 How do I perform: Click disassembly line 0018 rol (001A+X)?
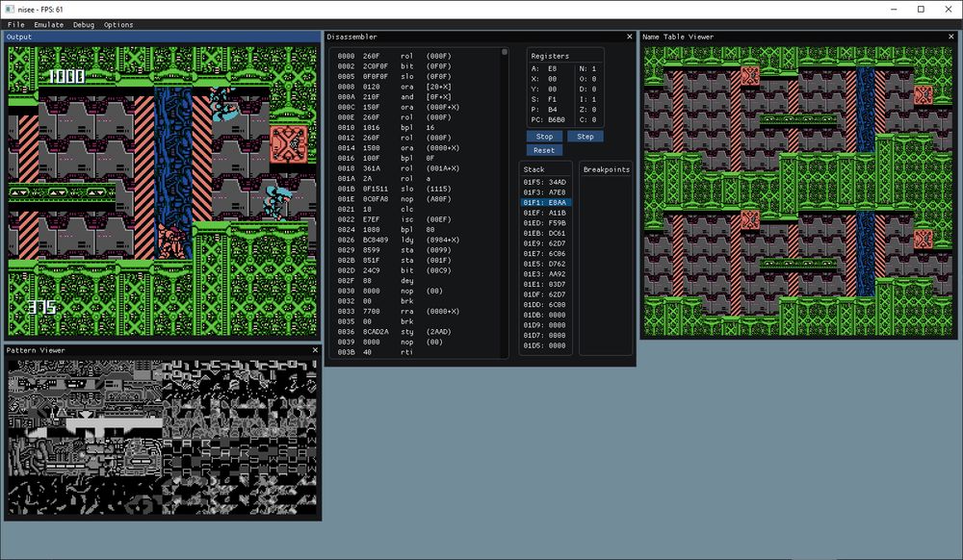tap(399, 168)
